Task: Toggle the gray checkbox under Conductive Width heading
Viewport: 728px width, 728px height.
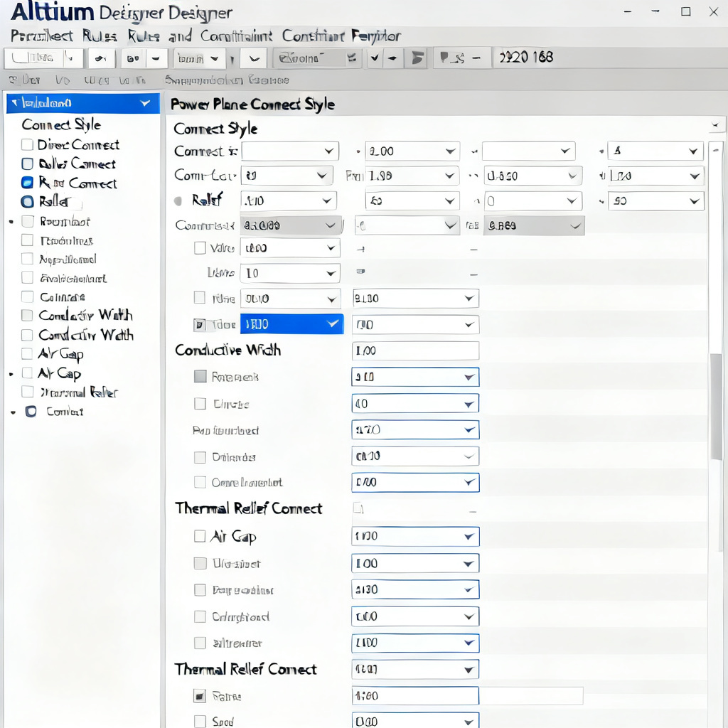Action: (x=200, y=377)
